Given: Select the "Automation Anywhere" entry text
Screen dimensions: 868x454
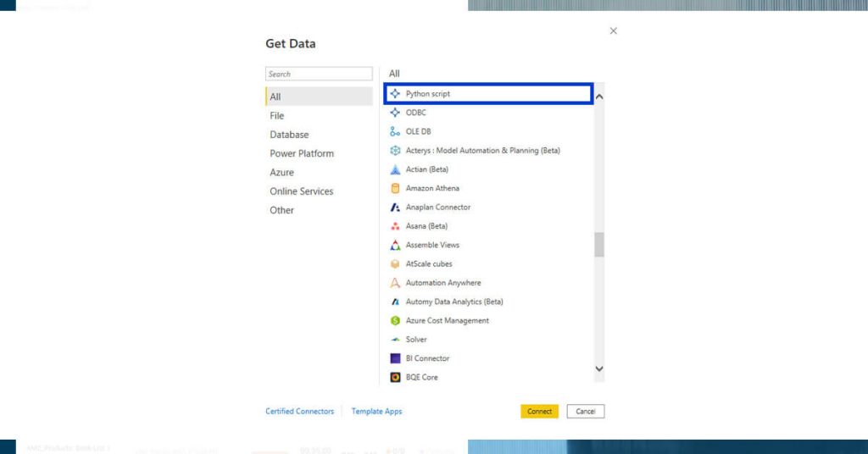Looking at the screenshot, I should point(443,283).
